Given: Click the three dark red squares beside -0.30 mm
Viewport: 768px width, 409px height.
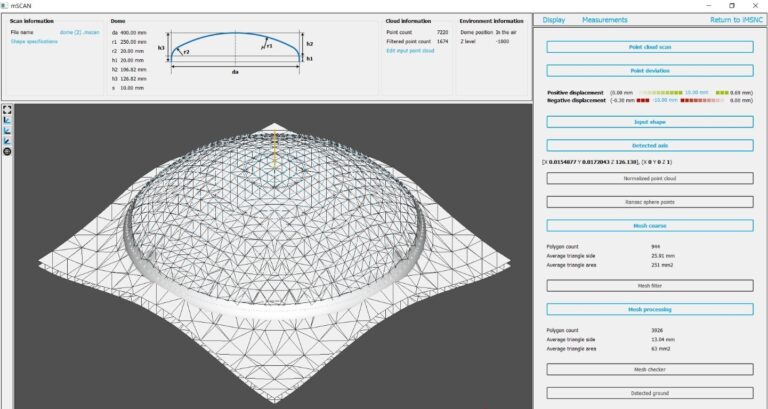Looking at the screenshot, I should 643,100.
